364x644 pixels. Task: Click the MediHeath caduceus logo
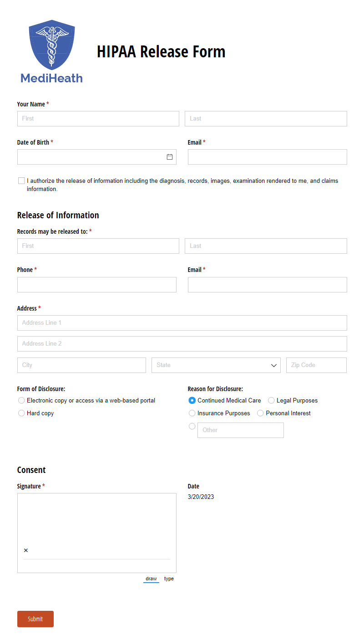click(51, 51)
